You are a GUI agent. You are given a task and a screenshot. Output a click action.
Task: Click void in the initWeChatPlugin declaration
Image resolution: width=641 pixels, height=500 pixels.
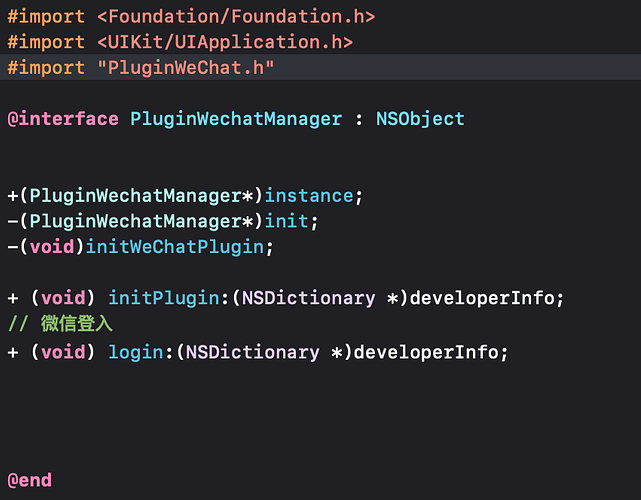[52, 247]
